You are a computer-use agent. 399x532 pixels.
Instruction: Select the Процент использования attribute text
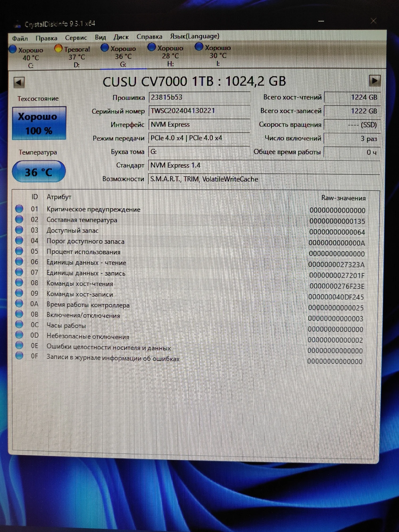pos(83,252)
